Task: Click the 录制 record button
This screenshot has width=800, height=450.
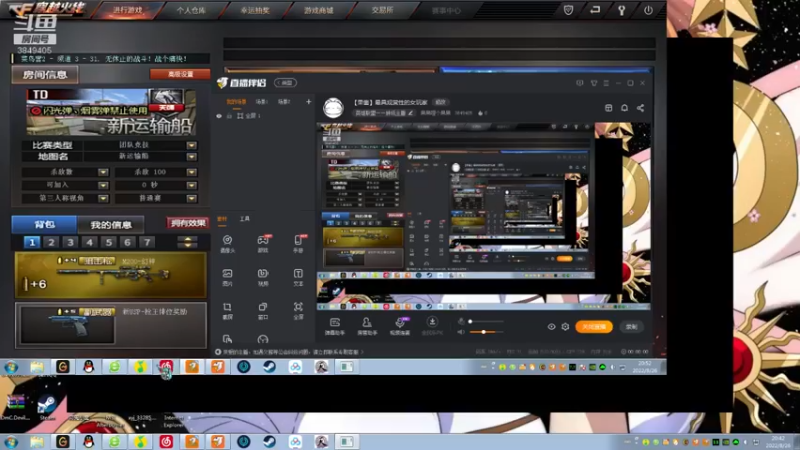Action: coord(632,327)
